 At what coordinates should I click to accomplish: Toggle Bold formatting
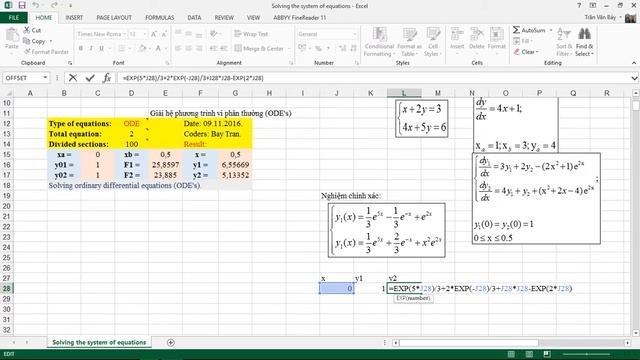tap(81, 48)
